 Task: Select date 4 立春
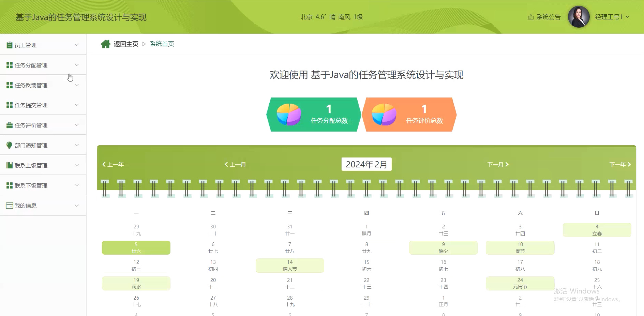pos(597,230)
